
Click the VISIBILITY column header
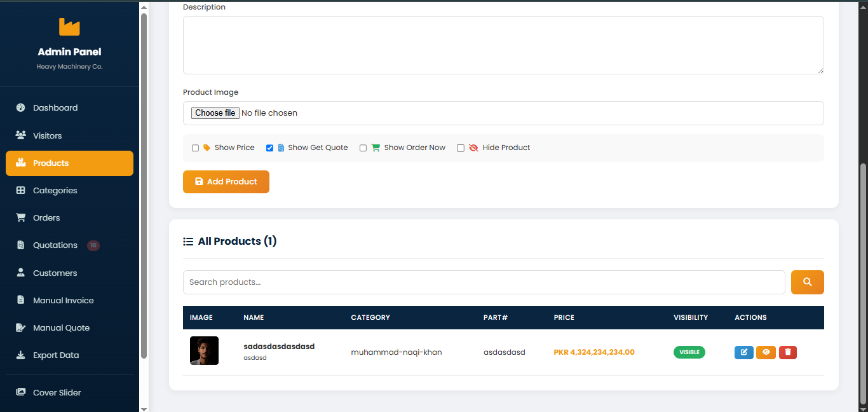(691, 317)
